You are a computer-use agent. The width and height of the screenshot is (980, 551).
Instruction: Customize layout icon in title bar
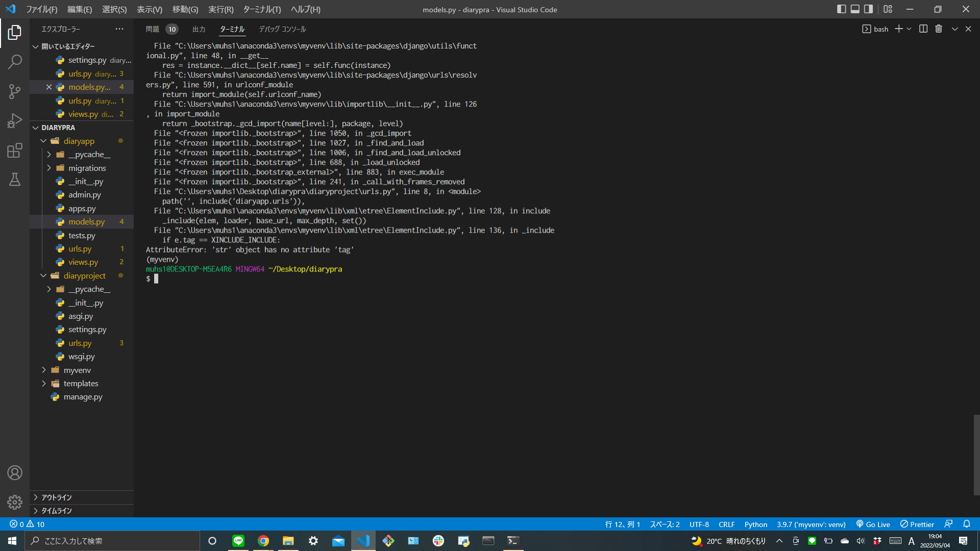pyautogui.click(x=888, y=9)
